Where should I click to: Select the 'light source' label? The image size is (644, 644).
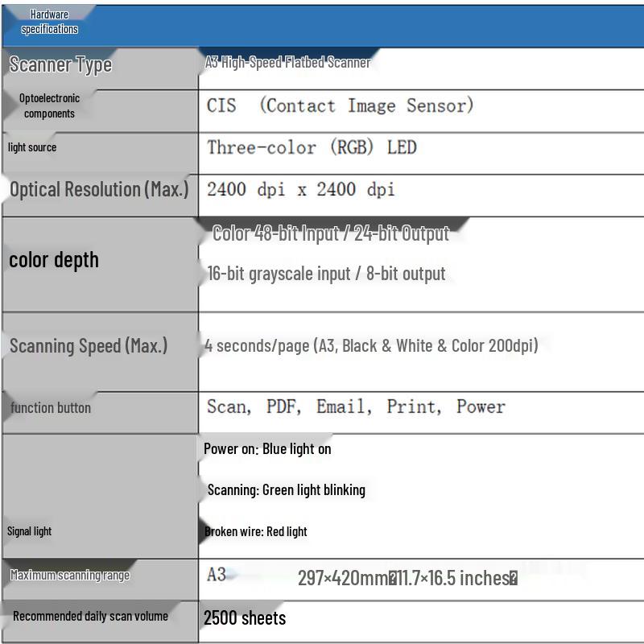tap(32, 147)
